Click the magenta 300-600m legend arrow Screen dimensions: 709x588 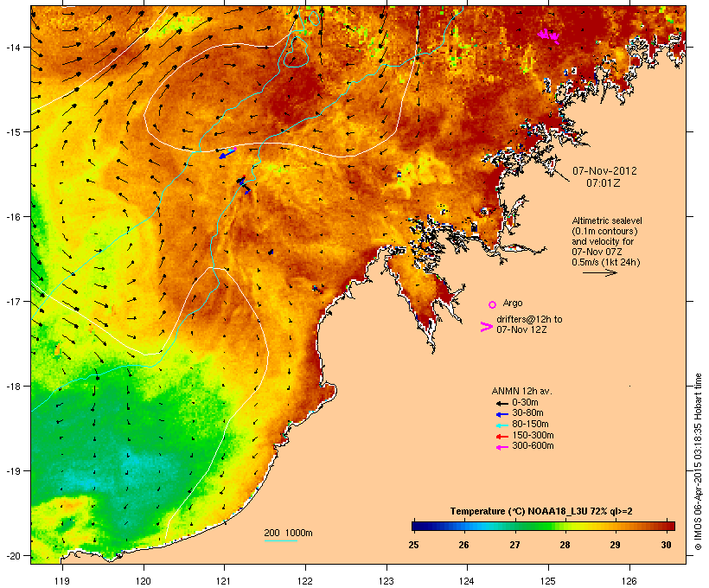pyautogui.click(x=501, y=447)
